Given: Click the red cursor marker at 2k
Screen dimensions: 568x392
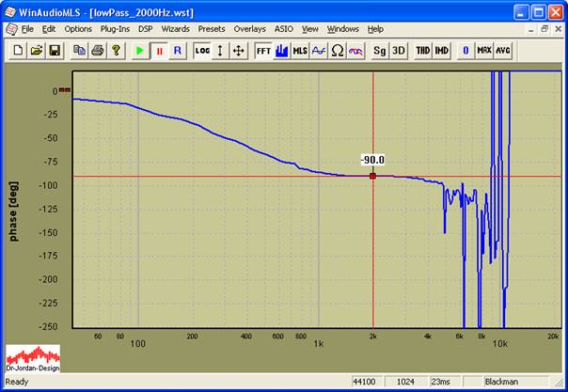Looking at the screenshot, I should pos(372,176).
